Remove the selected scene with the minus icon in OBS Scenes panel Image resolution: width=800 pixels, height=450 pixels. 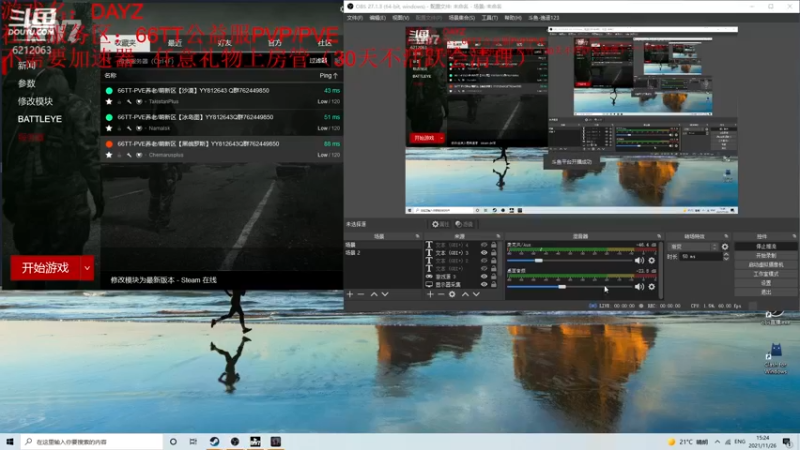click(x=361, y=294)
